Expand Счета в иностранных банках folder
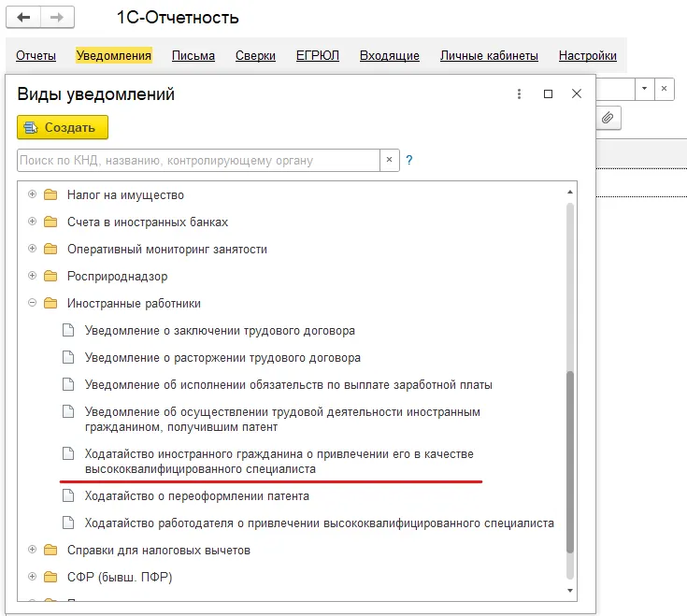Screen dimensions: 687x616 coord(32,222)
